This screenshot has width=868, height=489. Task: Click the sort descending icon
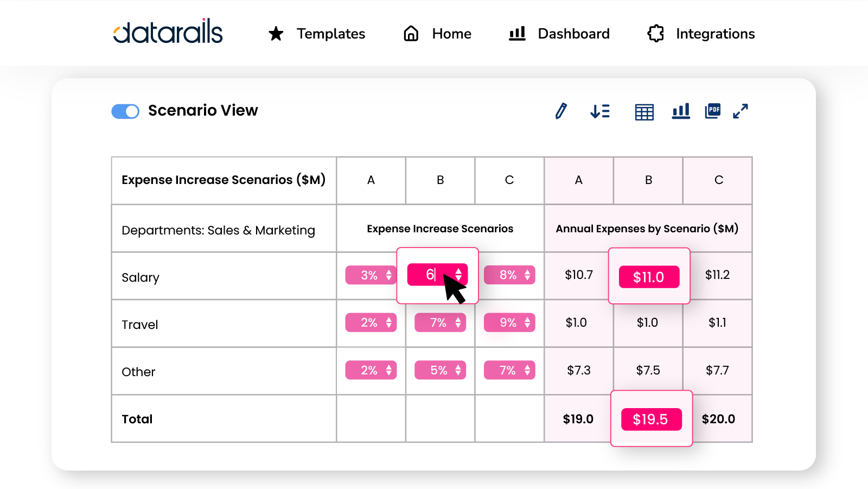pos(600,111)
